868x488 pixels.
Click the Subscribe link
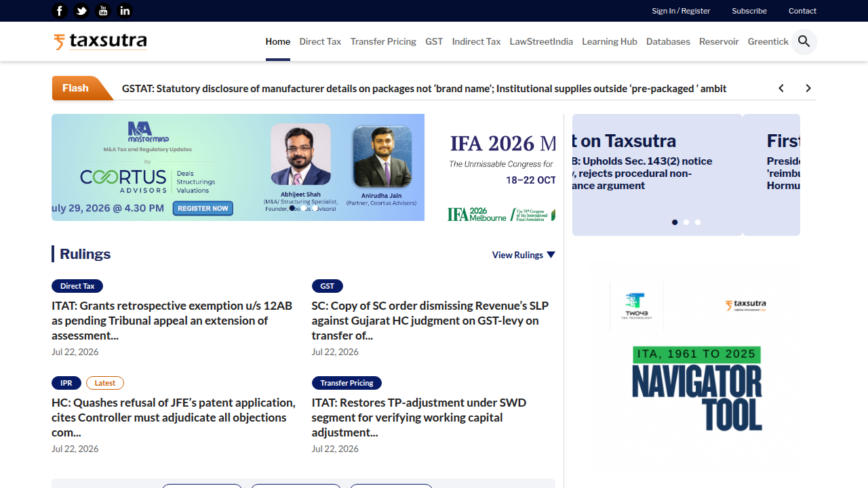tap(749, 11)
